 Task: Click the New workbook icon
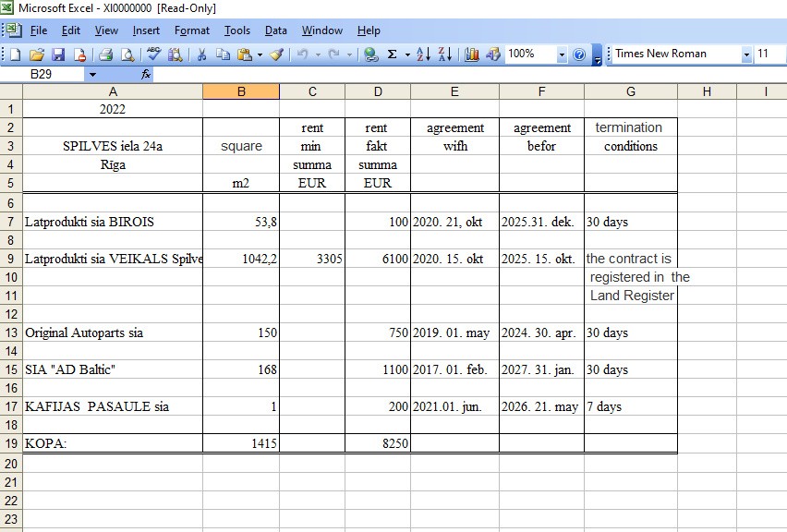[17, 54]
